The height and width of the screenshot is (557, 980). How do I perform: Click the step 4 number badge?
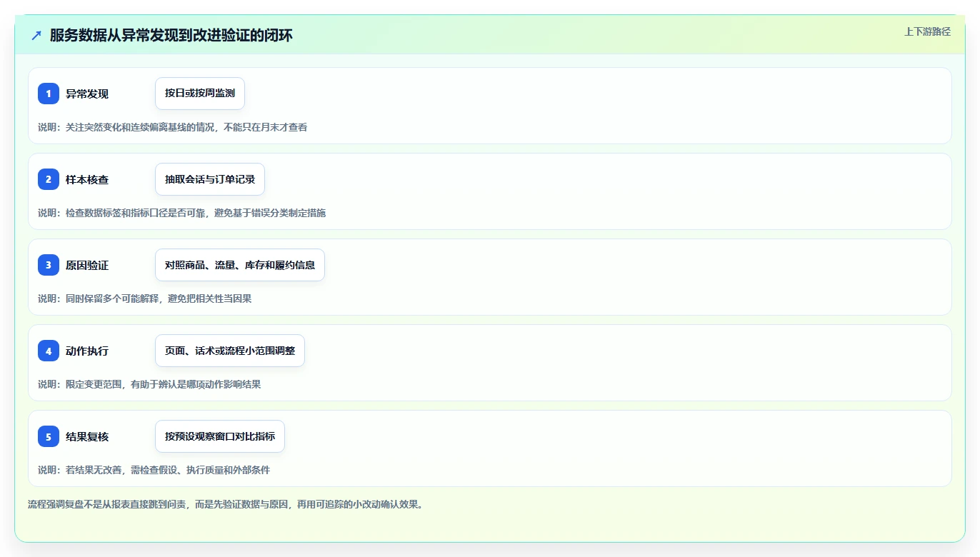(49, 351)
